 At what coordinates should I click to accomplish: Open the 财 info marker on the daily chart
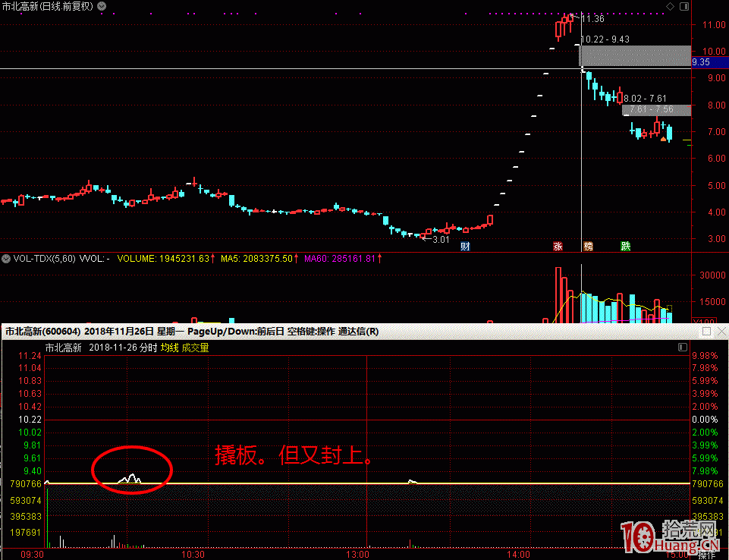tap(465, 246)
